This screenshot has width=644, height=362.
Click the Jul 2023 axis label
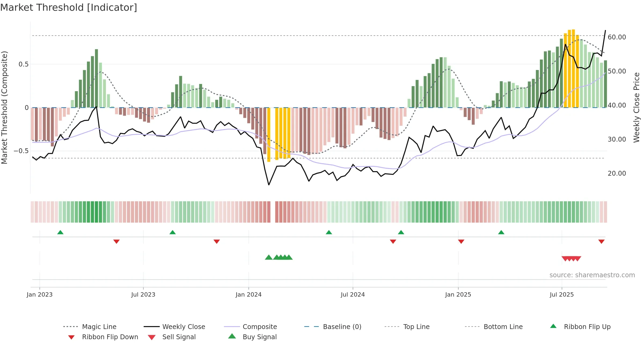pyautogui.click(x=143, y=294)
